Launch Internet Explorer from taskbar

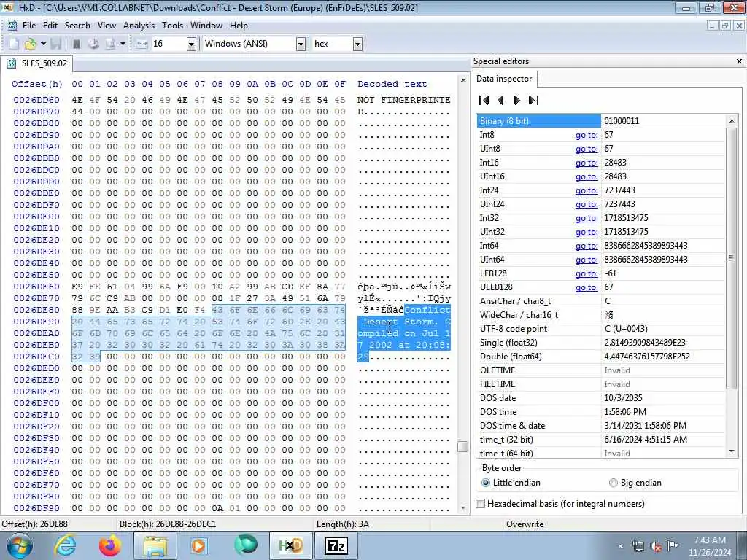pyautogui.click(x=65, y=545)
